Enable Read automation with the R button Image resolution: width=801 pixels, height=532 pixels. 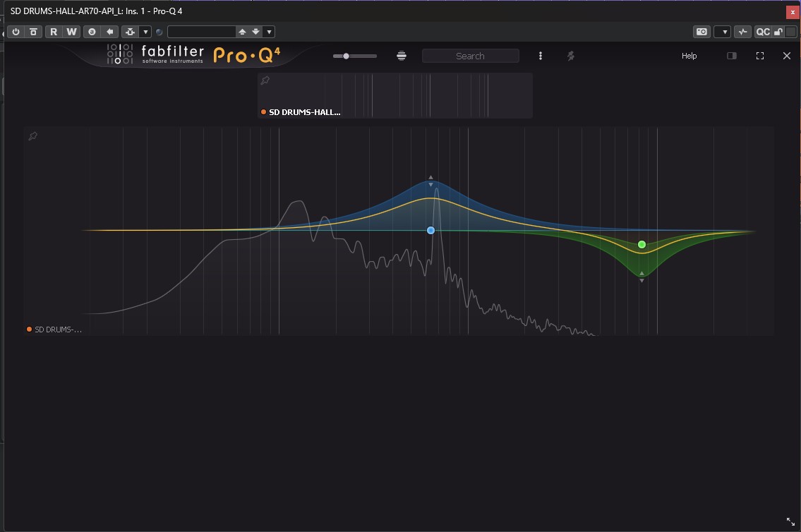point(53,31)
